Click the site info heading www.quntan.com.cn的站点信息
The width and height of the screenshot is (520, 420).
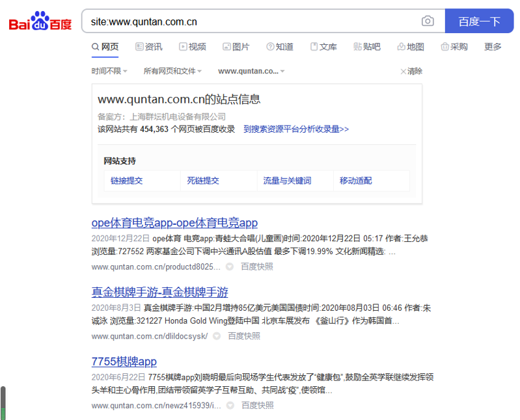pyautogui.click(x=179, y=99)
